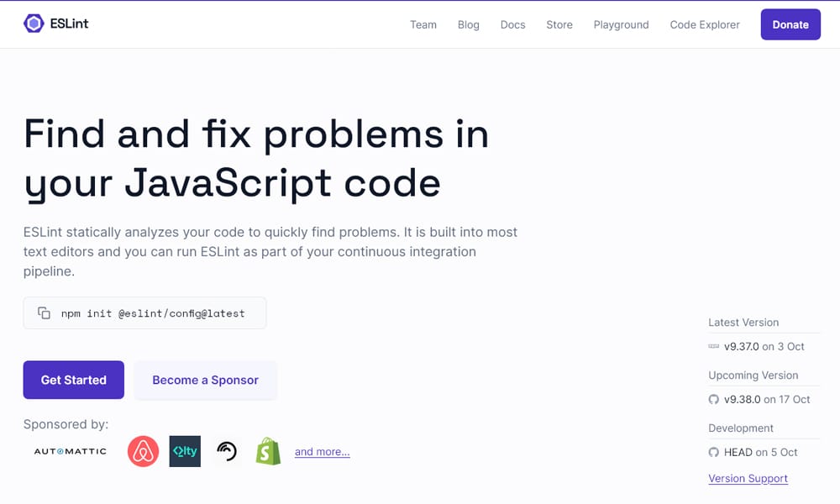Visit the Store nav link
The width and height of the screenshot is (840, 504).
(559, 24)
